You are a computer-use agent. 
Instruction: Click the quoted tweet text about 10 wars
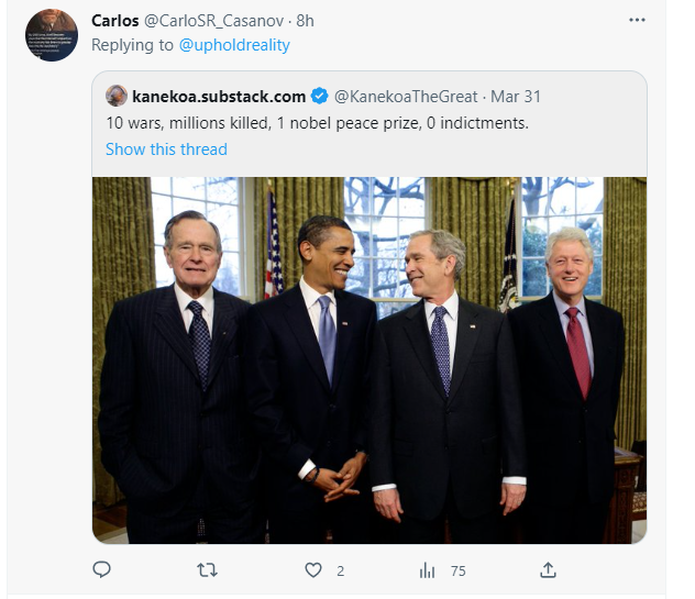317,123
